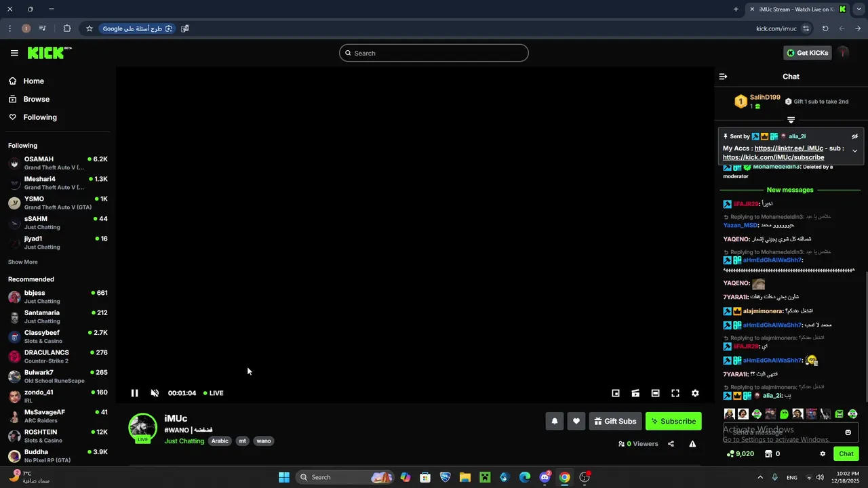This screenshot has height=488, width=868.
Task: Open the linktr.ee/_iMUc link
Action: [789, 148]
